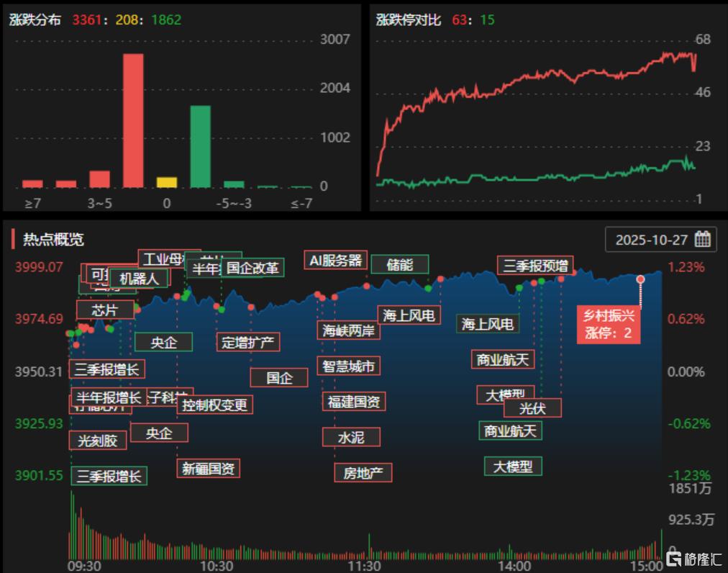The image size is (728, 573).
Task: Click the 光伏 hotspot tag
Action: coord(532,408)
